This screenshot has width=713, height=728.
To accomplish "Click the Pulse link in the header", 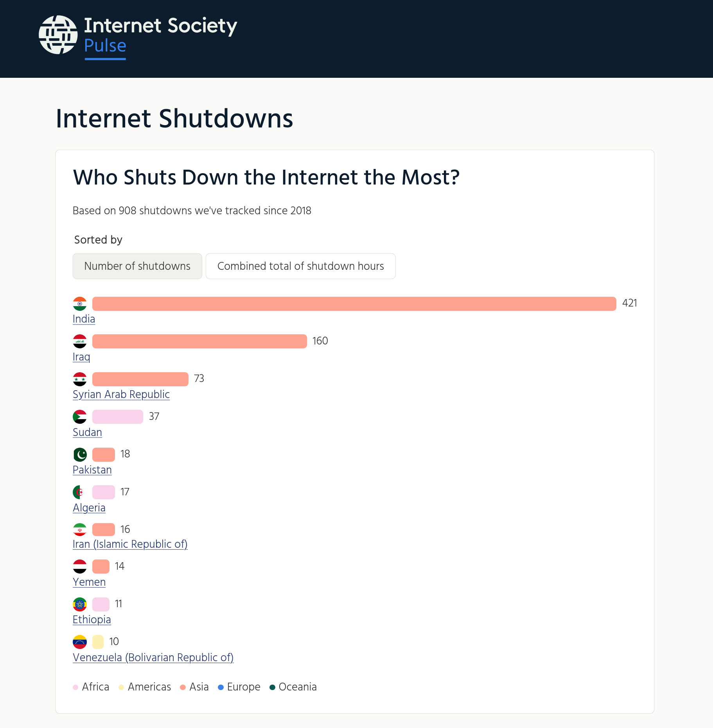I will (105, 46).
